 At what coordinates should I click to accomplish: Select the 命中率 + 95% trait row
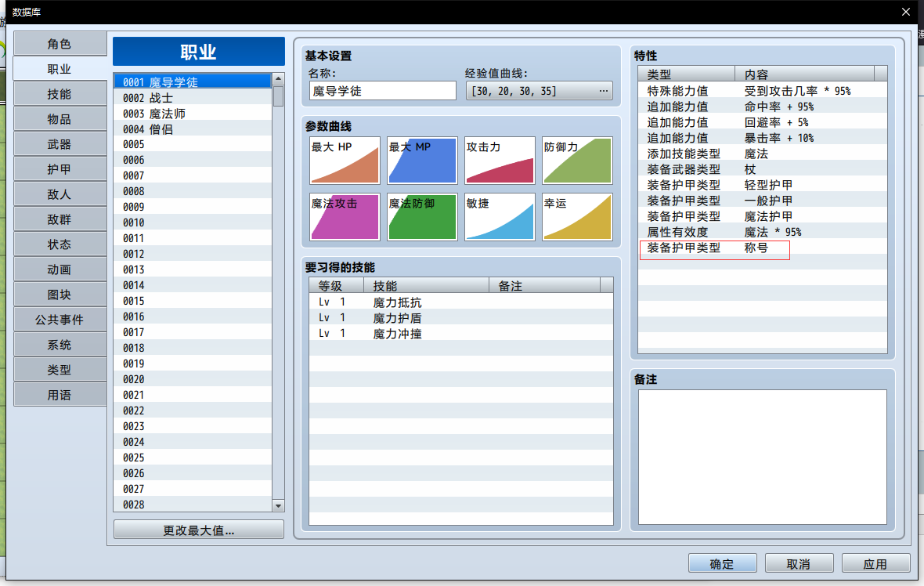pyautogui.click(x=763, y=107)
